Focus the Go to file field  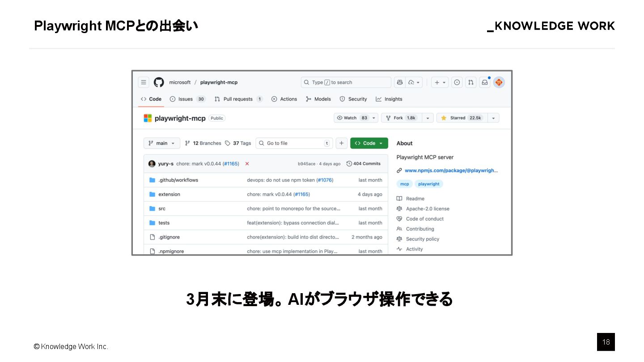(294, 143)
